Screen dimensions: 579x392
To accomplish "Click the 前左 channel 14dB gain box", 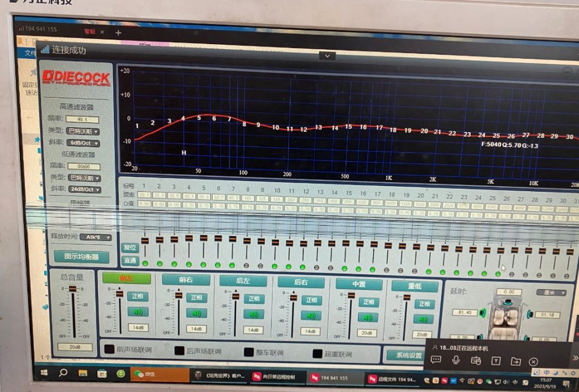I will (138, 328).
